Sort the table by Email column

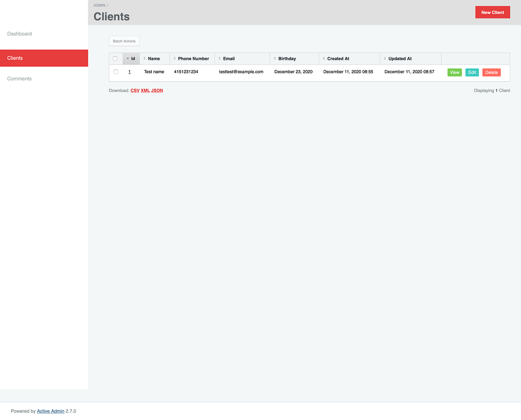pyautogui.click(x=228, y=58)
